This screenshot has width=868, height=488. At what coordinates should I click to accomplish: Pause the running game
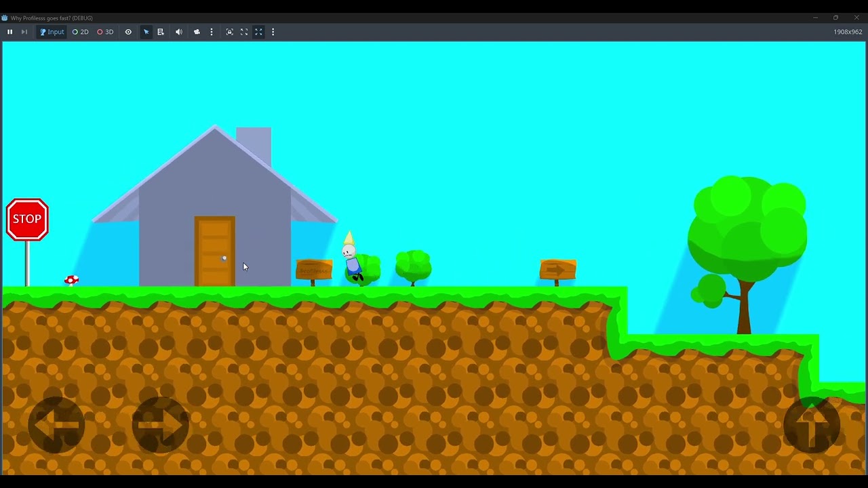point(9,32)
